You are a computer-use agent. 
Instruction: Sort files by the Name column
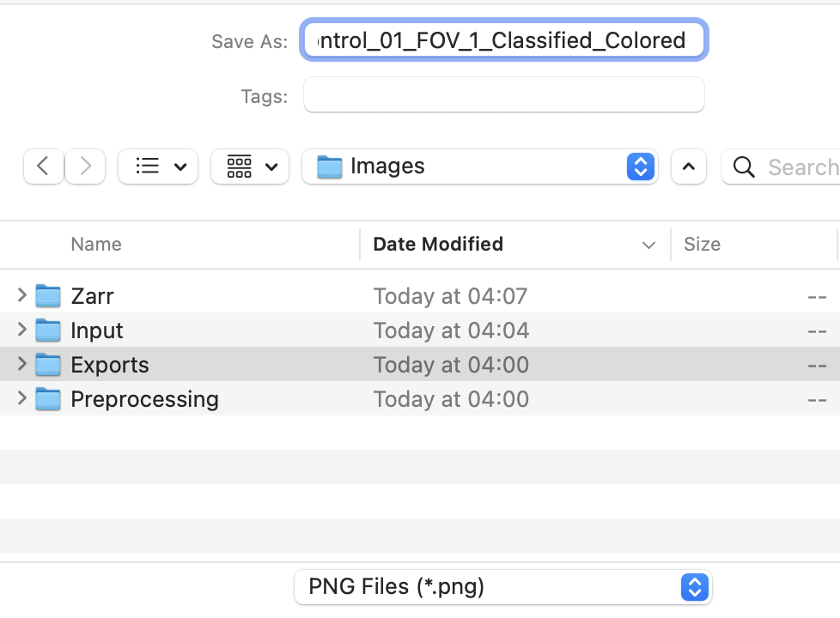95,245
